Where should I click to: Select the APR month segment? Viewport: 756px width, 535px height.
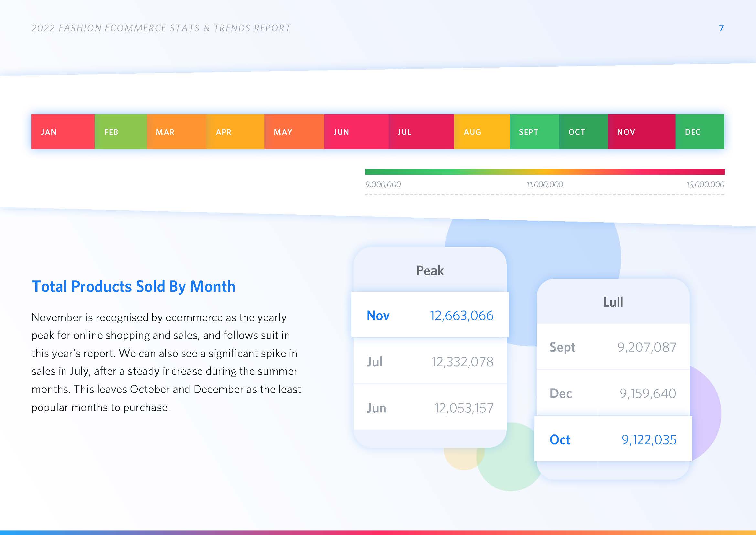point(235,132)
